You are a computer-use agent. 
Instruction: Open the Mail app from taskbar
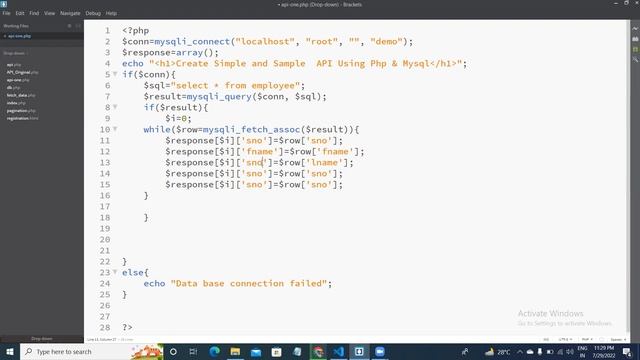[x=256, y=351]
